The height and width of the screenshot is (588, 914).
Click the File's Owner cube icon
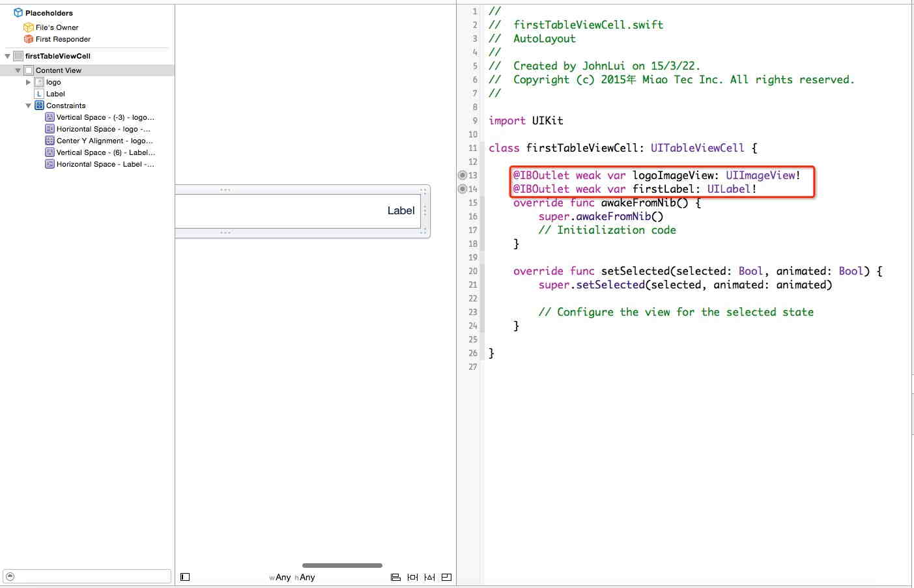29,27
